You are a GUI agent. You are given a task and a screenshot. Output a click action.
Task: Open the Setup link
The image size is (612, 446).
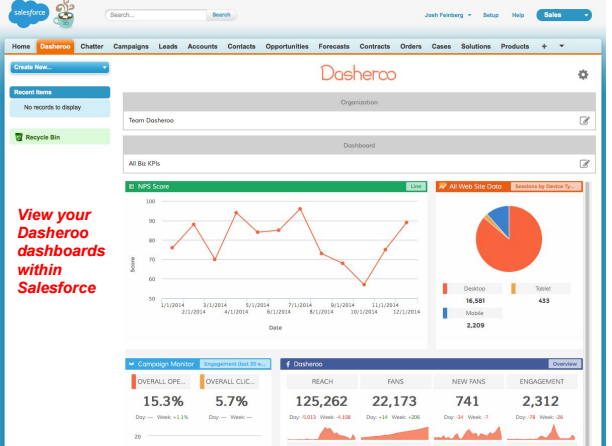pyautogui.click(x=491, y=15)
